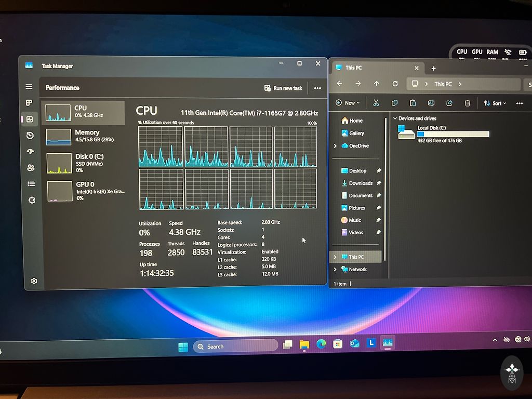The width and height of the screenshot is (532, 399).
Task: Click the Delete trash icon in File Explorer
Action: coord(468,103)
